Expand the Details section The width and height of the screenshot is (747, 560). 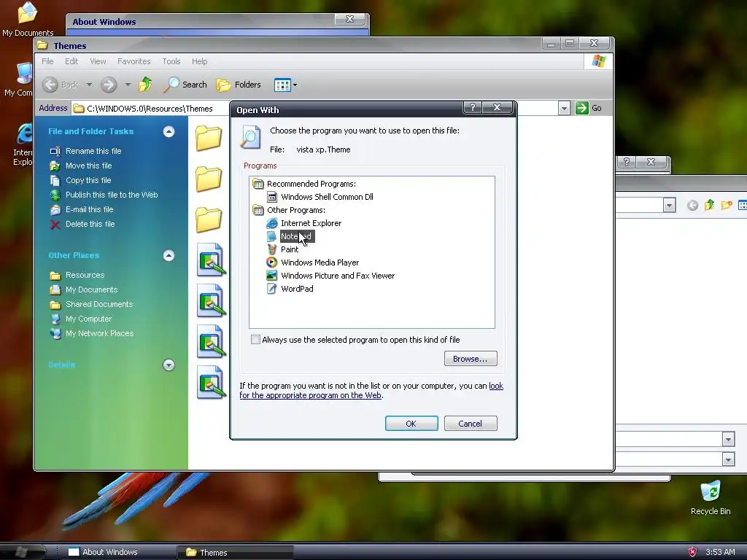(x=169, y=365)
